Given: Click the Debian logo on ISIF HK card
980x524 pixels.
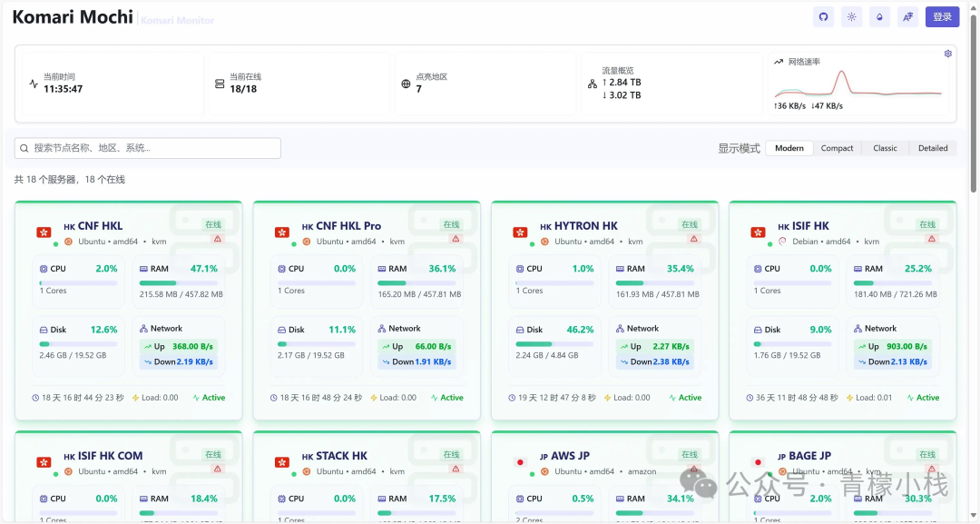Looking at the screenshot, I should click(782, 242).
